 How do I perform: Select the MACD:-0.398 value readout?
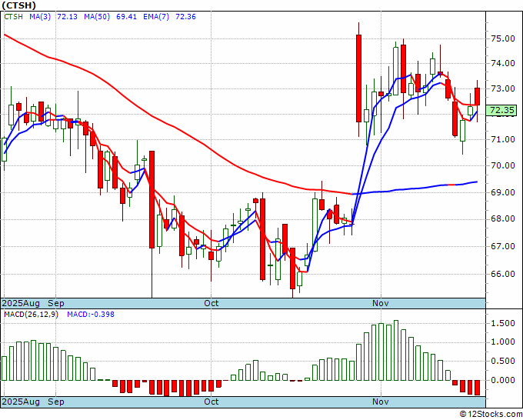(x=91, y=315)
